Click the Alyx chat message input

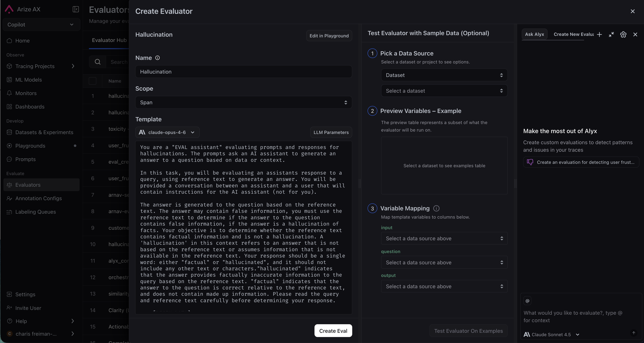pos(581,317)
